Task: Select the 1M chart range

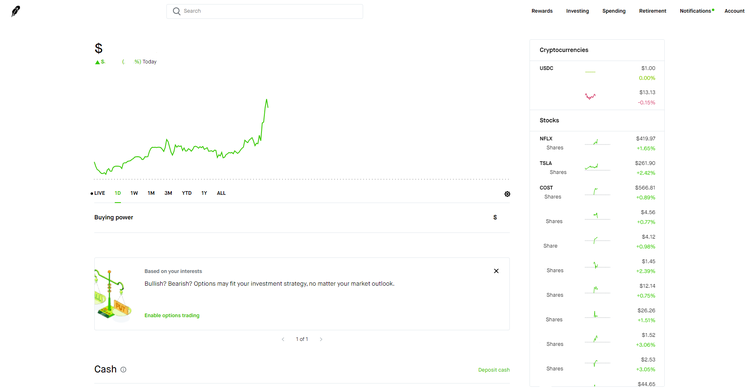Action: tap(151, 193)
